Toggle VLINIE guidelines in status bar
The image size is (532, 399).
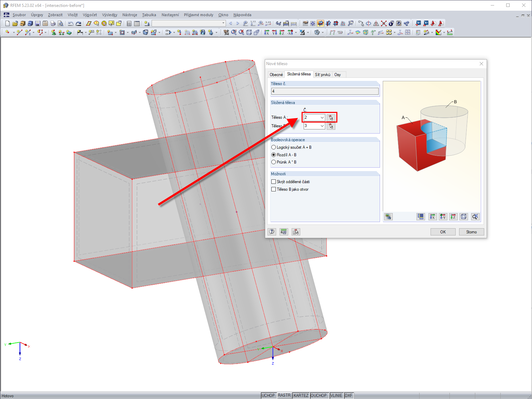[x=336, y=396]
